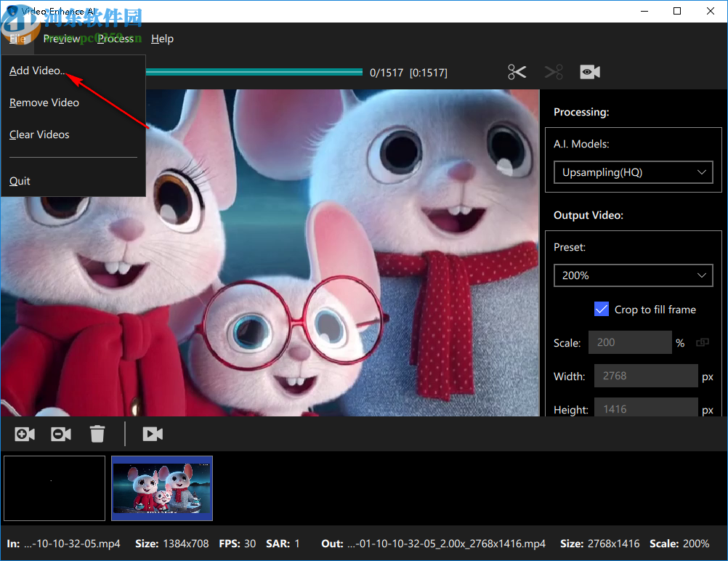Enable frame cropping for output video
728x561 pixels.
coord(601,309)
